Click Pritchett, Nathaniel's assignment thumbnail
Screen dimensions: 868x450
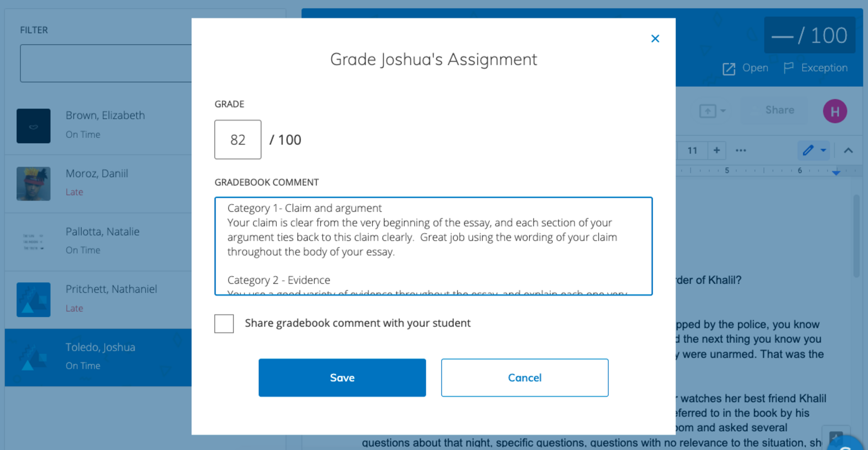33,299
